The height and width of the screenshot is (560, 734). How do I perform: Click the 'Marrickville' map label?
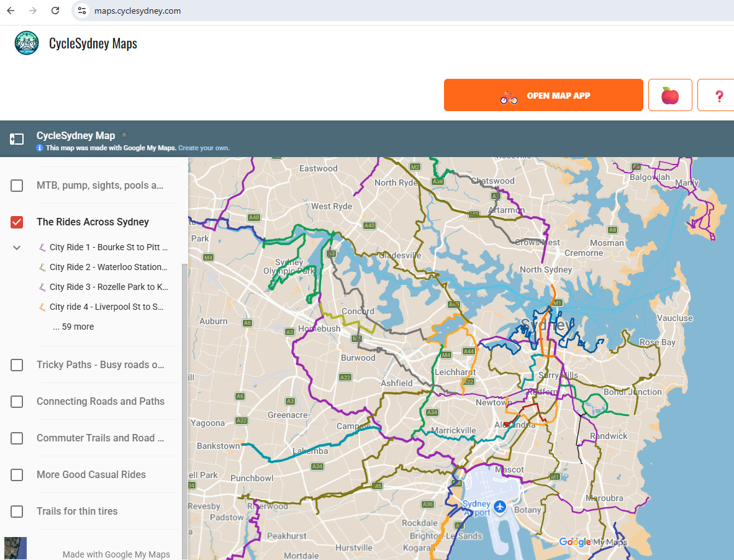[x=453, y=430]
